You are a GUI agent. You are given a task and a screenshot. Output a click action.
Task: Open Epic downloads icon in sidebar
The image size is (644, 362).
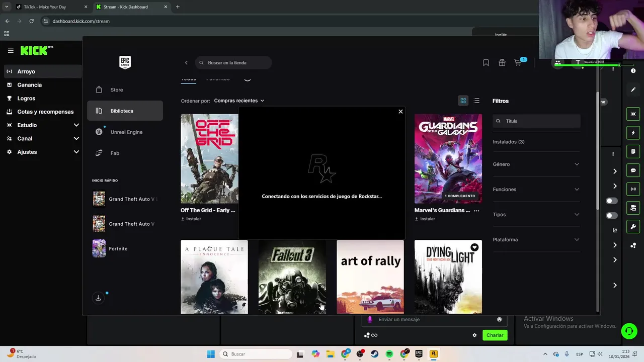98,298
